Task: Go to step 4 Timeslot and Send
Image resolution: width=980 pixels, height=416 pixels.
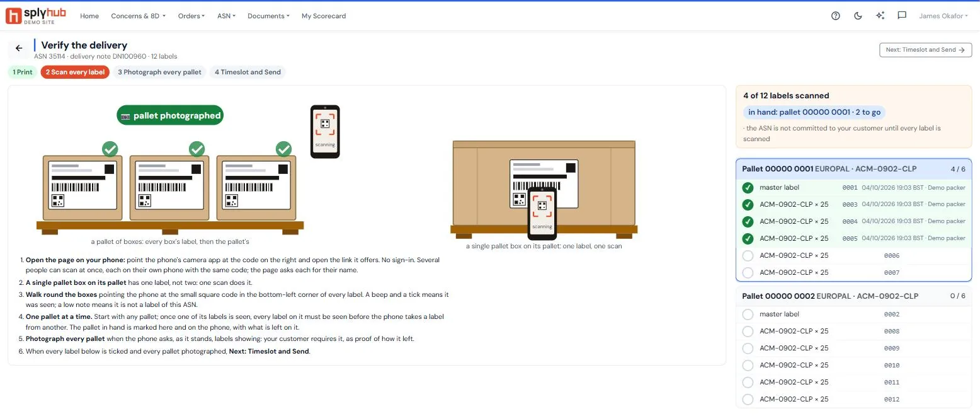Action: tap(248, 72)
